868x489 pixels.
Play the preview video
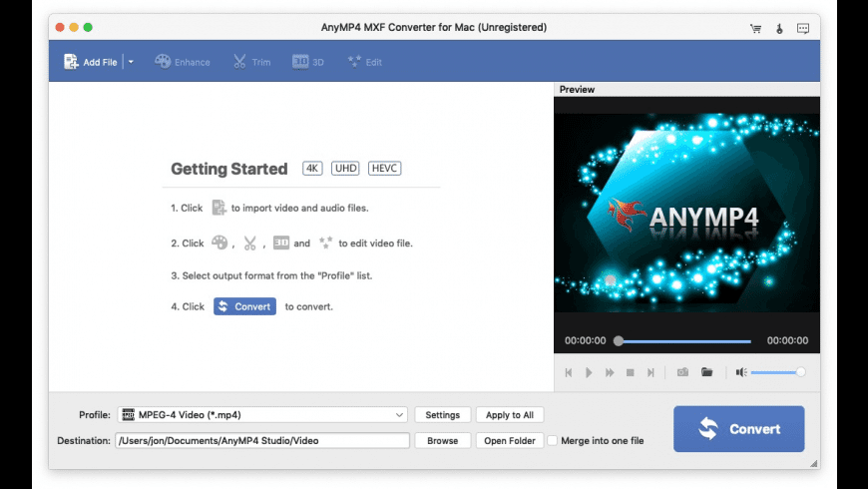click(x=589, y=372)
